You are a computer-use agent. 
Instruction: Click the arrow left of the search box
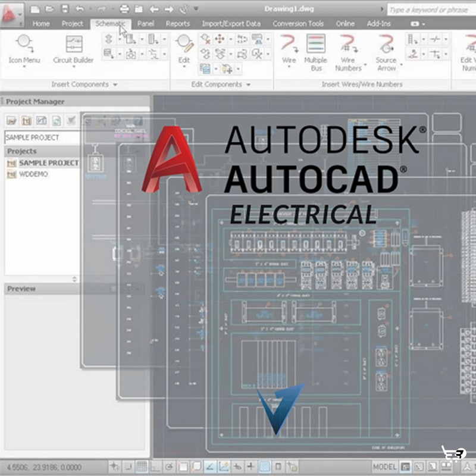pyautogui.click(x=382, y=10)
